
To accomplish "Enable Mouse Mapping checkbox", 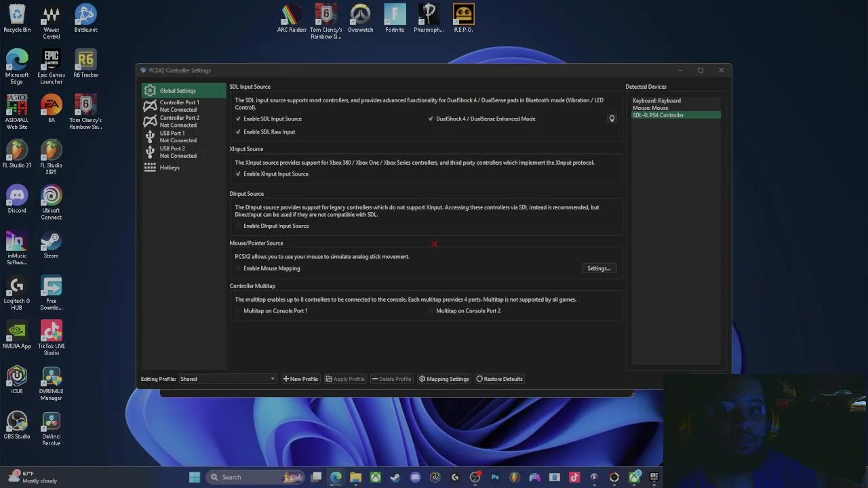I will (267, 268).
